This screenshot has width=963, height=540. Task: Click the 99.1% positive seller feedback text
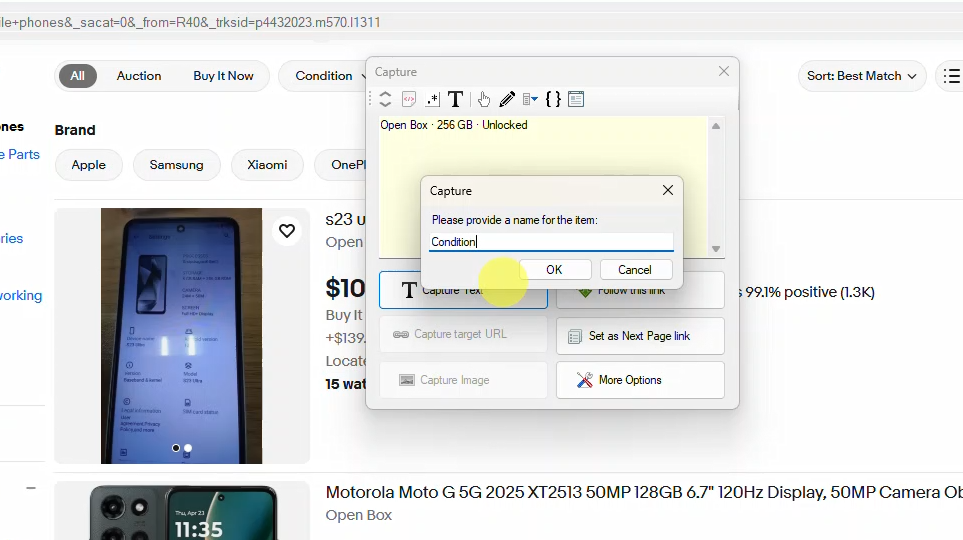[809, 292]
